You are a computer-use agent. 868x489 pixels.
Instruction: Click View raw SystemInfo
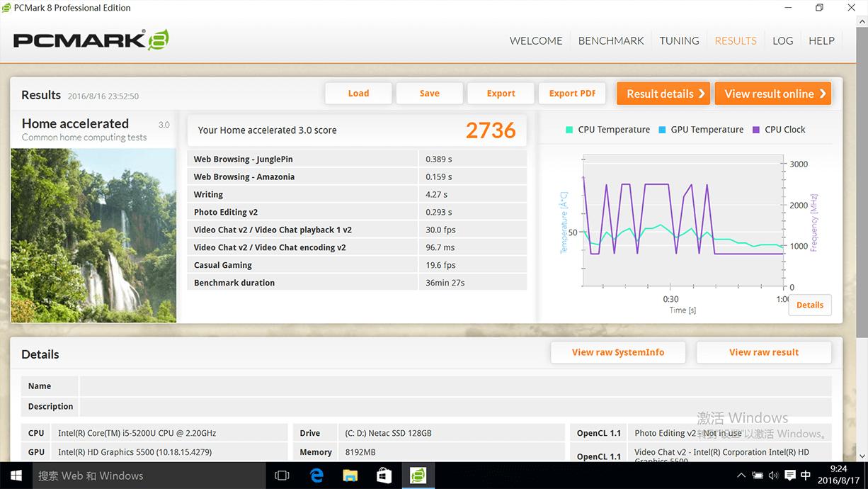(x=618, y=352)
